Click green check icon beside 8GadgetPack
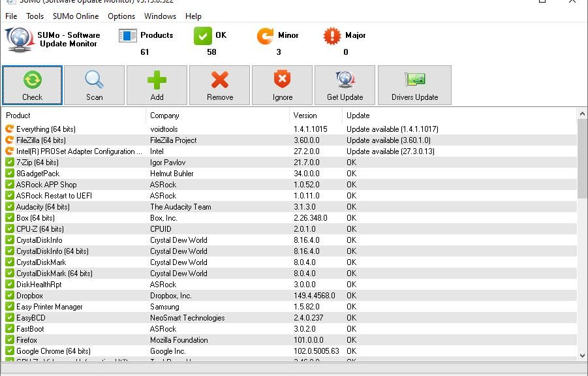This screenshot has height=376, width=588. click(9, 174)
